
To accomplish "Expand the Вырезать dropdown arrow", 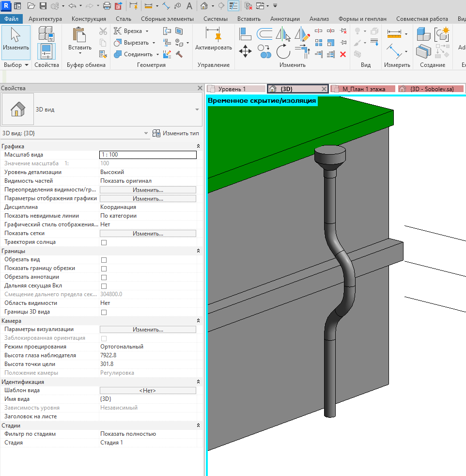I will pyautogui.click(x=154, y=43).
